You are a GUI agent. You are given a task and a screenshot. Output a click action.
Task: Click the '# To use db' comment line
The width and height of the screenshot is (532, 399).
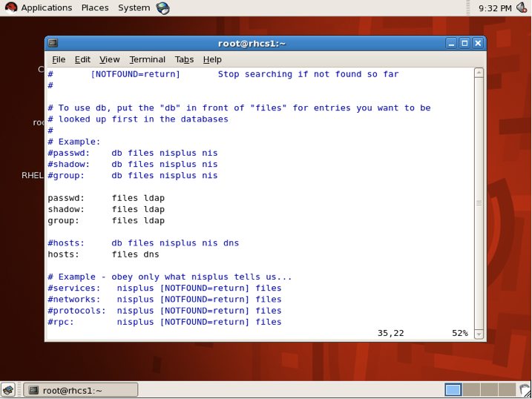(239, 108)
